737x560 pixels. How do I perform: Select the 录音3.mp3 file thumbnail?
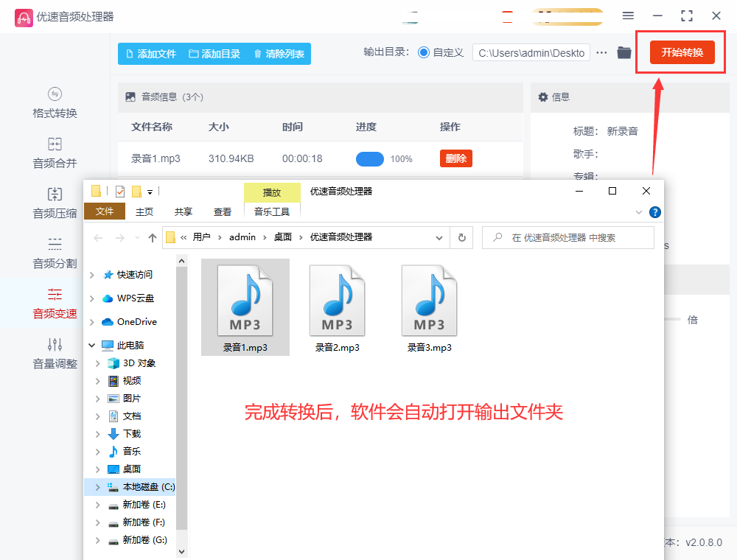[429, 307]
